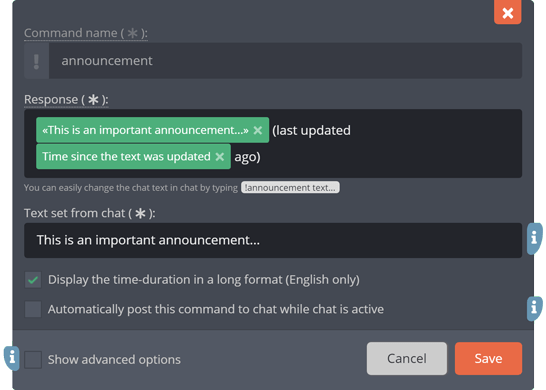Save the announcement command

488,359
